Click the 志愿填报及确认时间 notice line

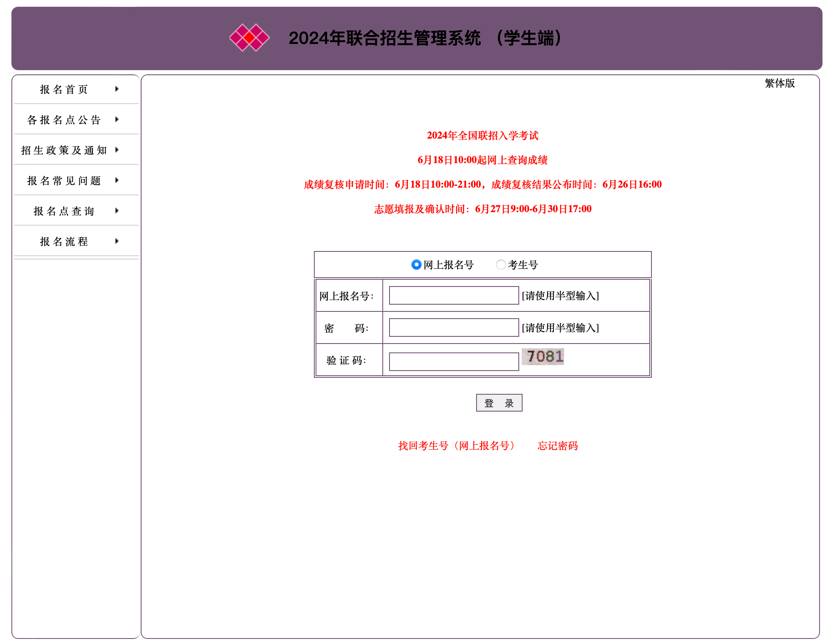pyautogui.click(x=482, y=209)
